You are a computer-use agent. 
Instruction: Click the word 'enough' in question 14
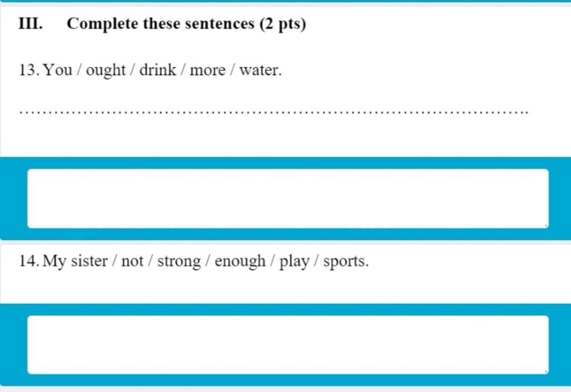[x=240, y=261]
